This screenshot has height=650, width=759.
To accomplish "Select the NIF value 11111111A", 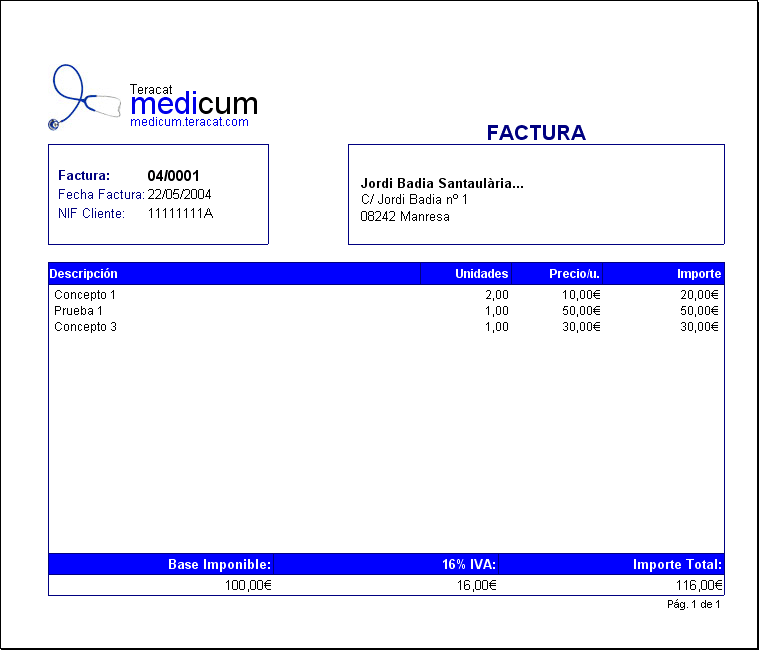I will point(180,213).
